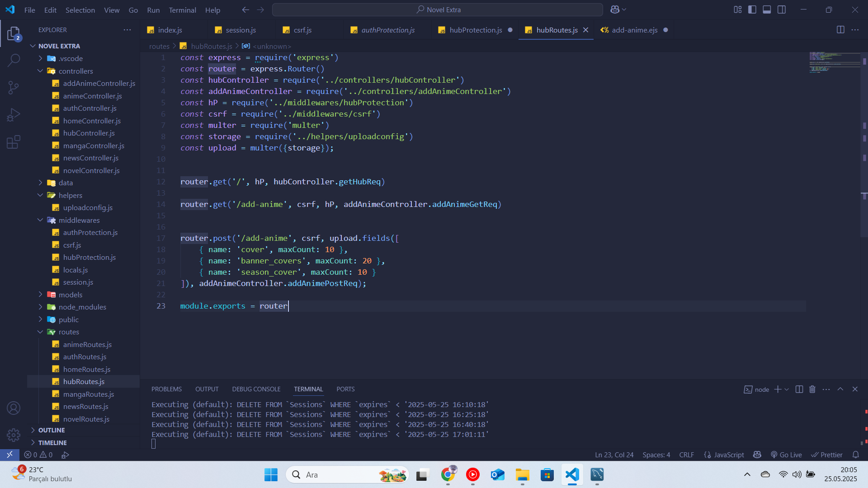Screen dimensions: 868x488
Task: Open the Run and Debug view
Action: (x=14, y=115)
